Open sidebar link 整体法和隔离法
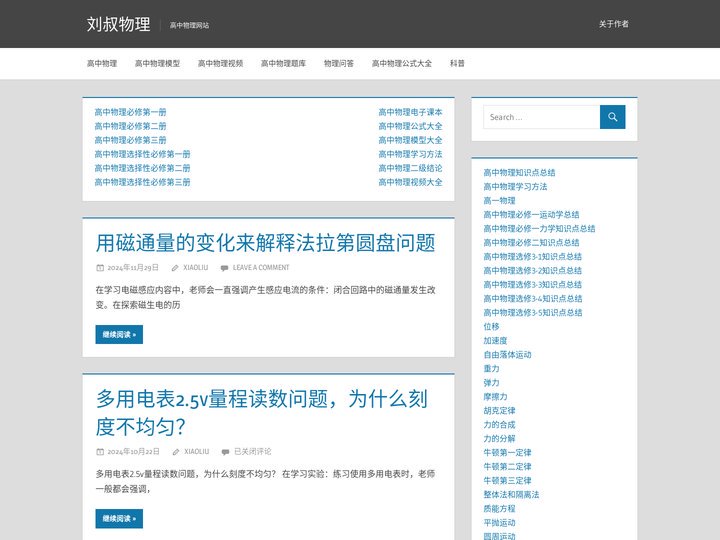The height and width of the screenshot is (540, 720). tap(511, 495)
